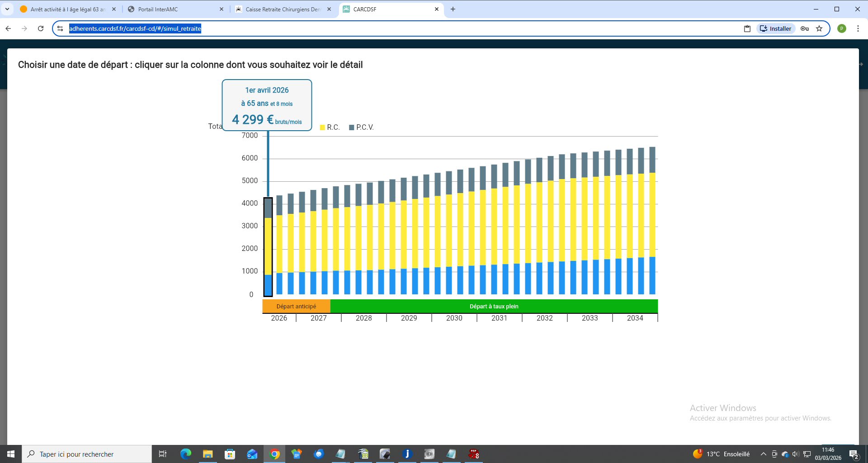
Task: Click the site information icon in address bar
Action: (60, 28)
